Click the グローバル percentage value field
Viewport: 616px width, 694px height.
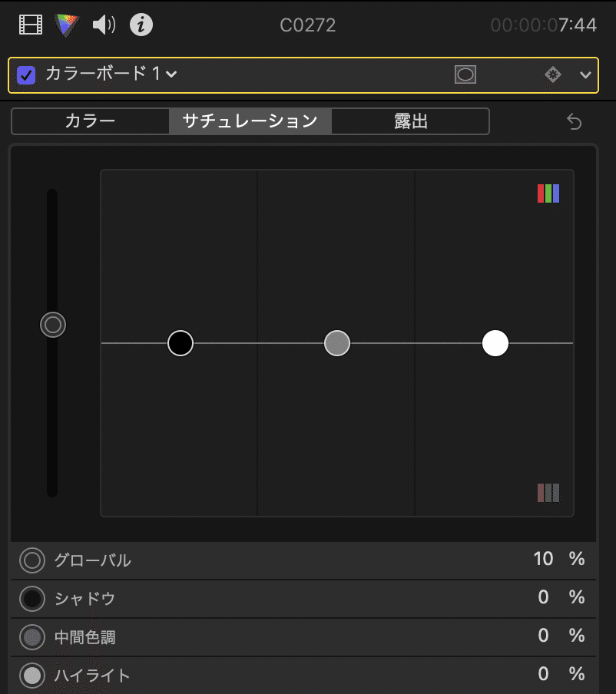click(x=543, y=559)
